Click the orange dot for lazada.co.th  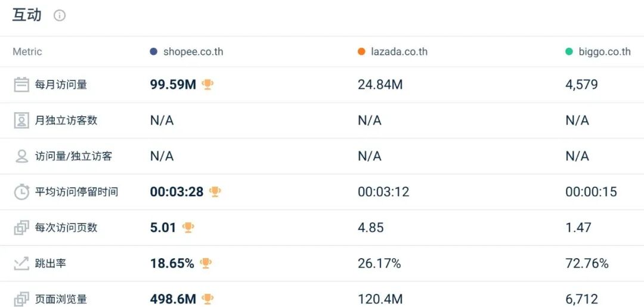[x=361, y=52]
